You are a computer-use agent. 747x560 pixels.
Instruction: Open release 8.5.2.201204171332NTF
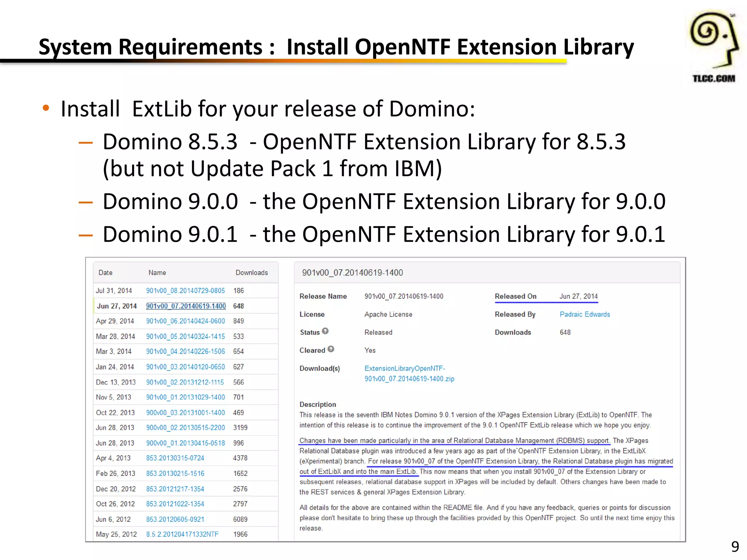click(182, 534)
